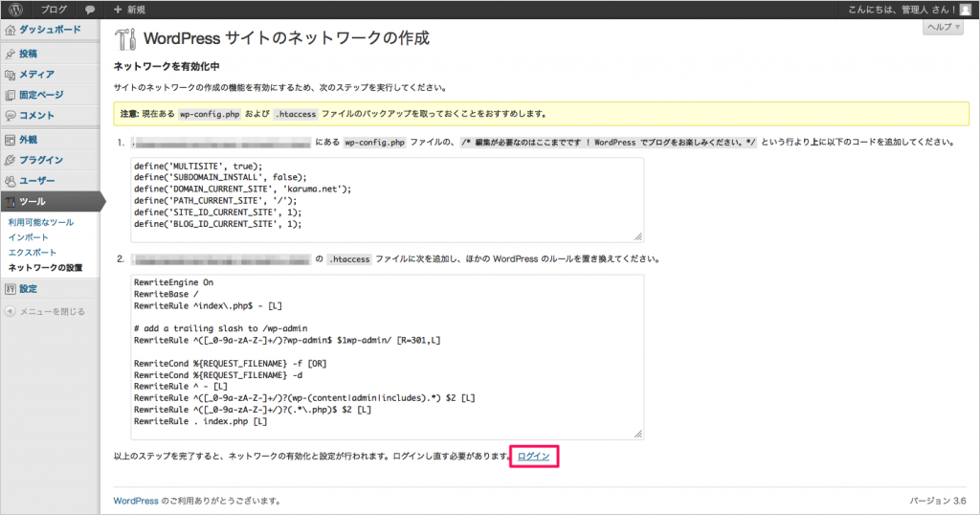
Task: Click resize handle of .htaccess textarea
Action: coord(638,434)
